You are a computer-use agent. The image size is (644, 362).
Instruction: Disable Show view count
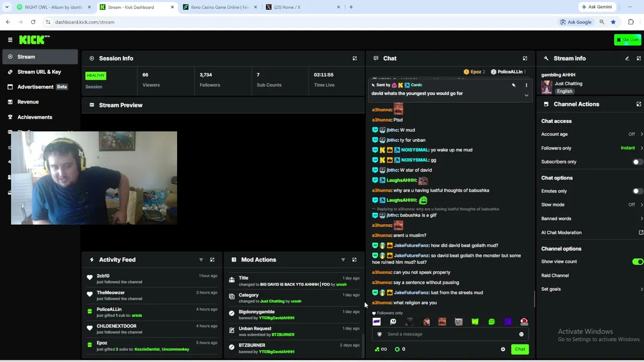[637, 262]
